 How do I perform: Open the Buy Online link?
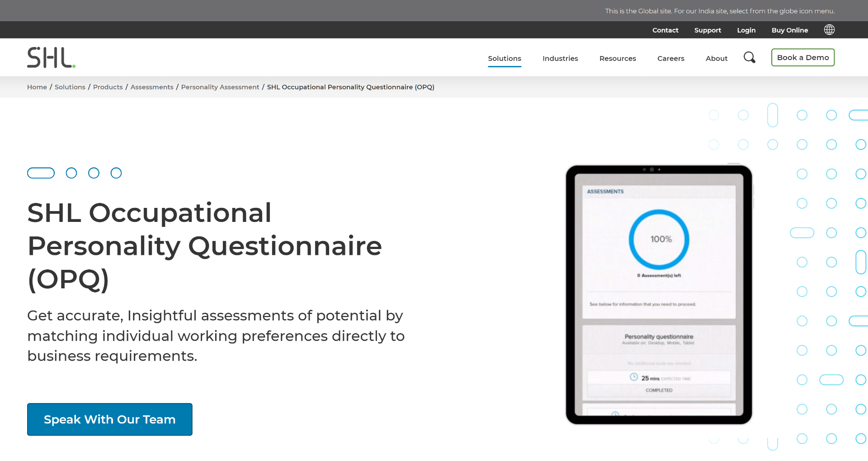click(789, 30)
